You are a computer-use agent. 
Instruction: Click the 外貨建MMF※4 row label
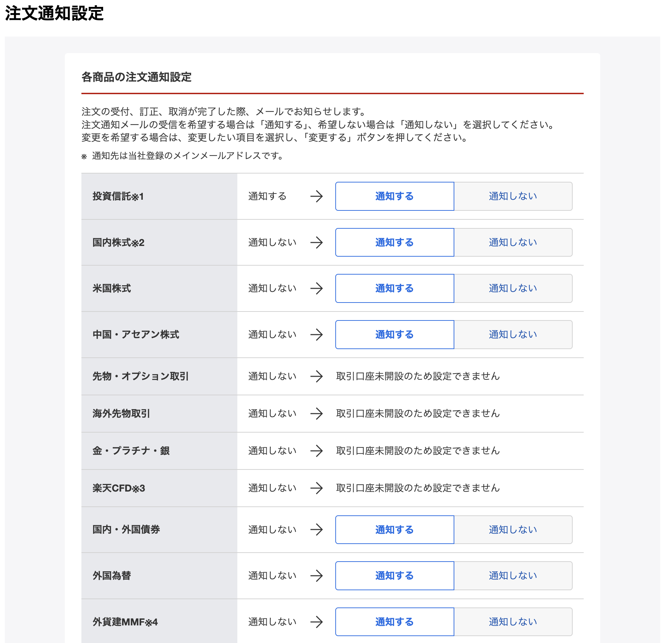point(125,622)
